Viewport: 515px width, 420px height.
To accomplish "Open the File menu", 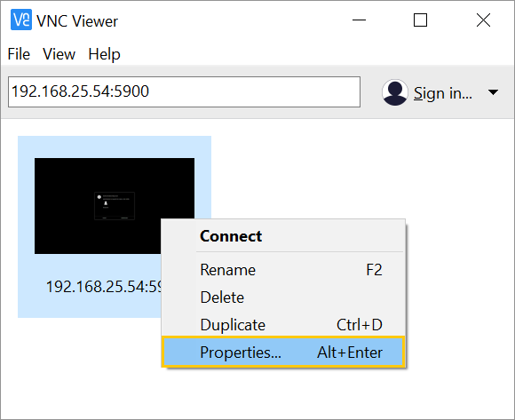I will [19, 54].
